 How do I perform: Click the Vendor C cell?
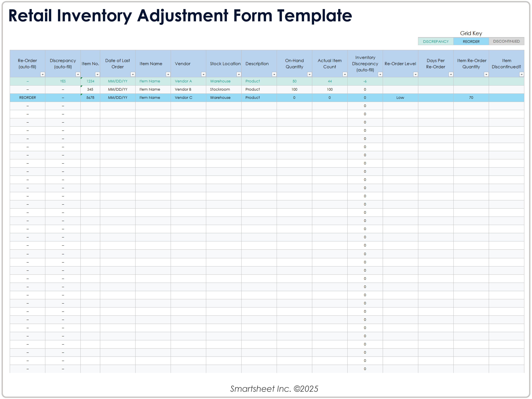coord(183,98)
